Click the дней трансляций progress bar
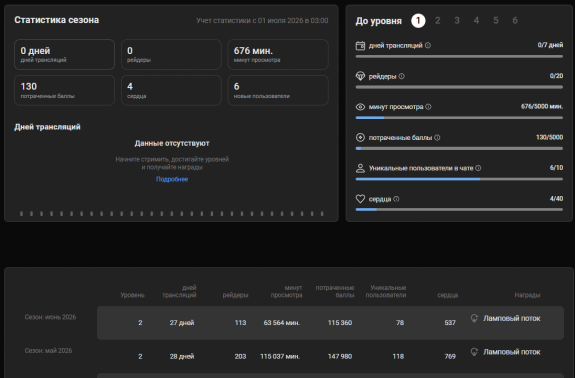 tap(459, 56)
